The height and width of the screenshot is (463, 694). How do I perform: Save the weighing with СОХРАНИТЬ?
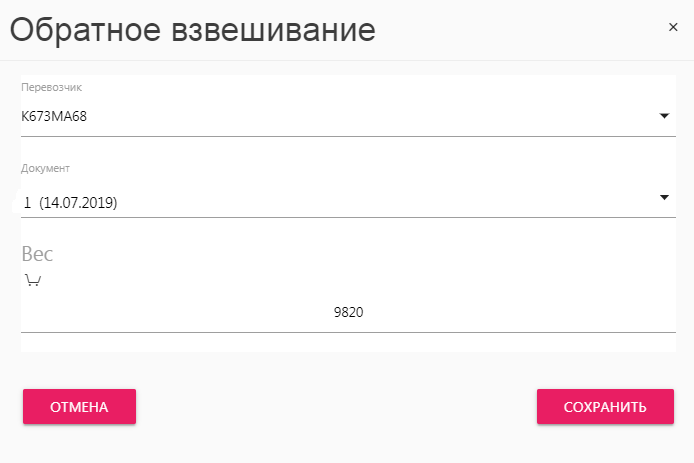coord(605,406)
